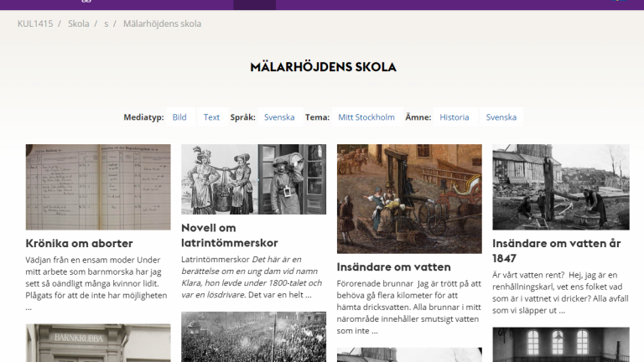644x362 pixels.
Task: Open Insändare om vatten år 1847 title
Action: click(x=557, y=251)
